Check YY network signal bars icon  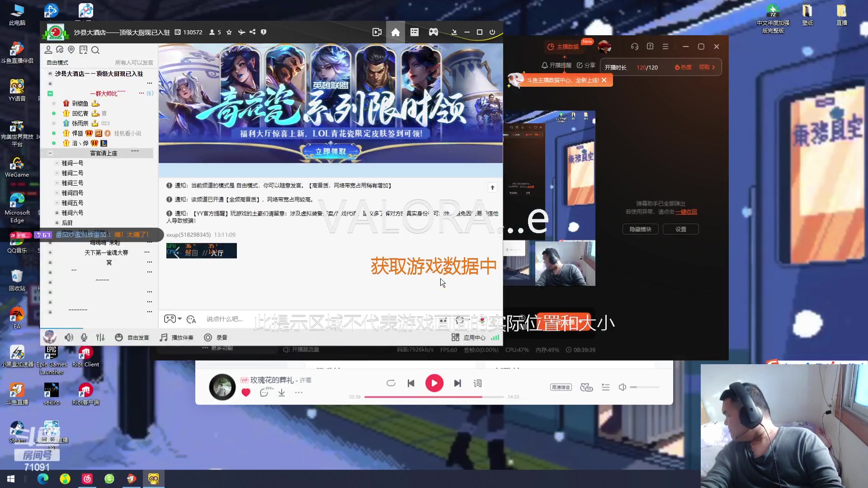[495, 338]
